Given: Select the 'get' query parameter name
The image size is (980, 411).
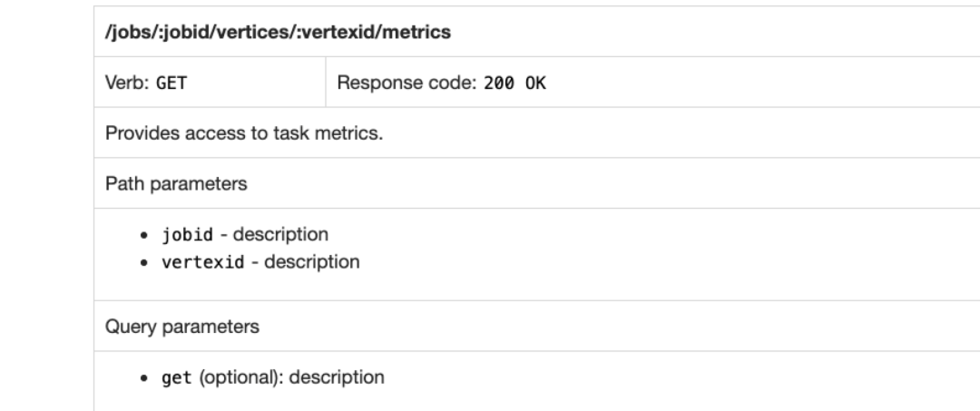Looking at the screenshot, I should click(177, 378).
